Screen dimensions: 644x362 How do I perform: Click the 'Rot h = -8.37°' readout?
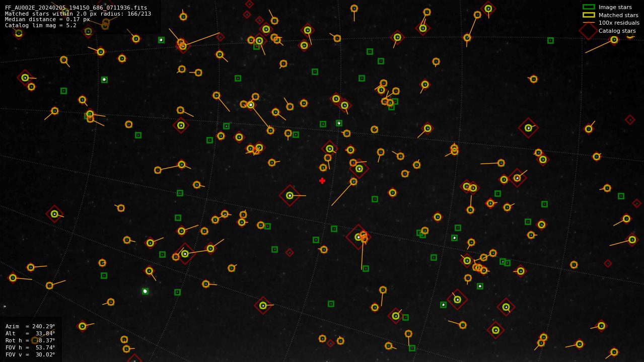(30, 340)
